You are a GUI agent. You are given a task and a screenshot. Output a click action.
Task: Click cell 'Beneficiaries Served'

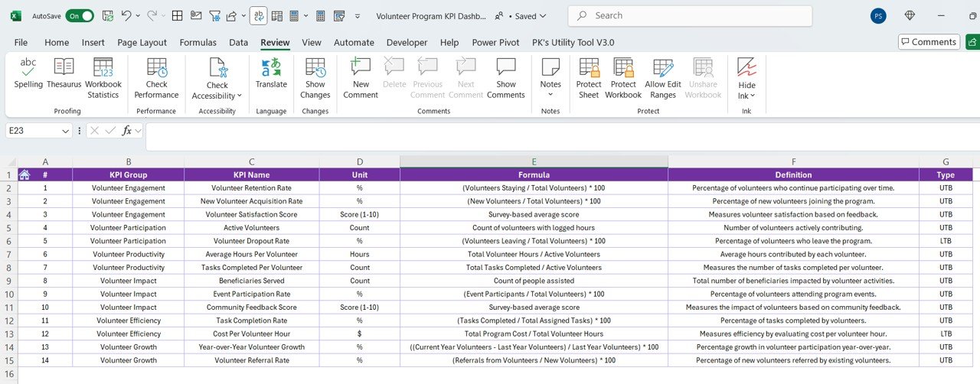click(x=252, y=281)
